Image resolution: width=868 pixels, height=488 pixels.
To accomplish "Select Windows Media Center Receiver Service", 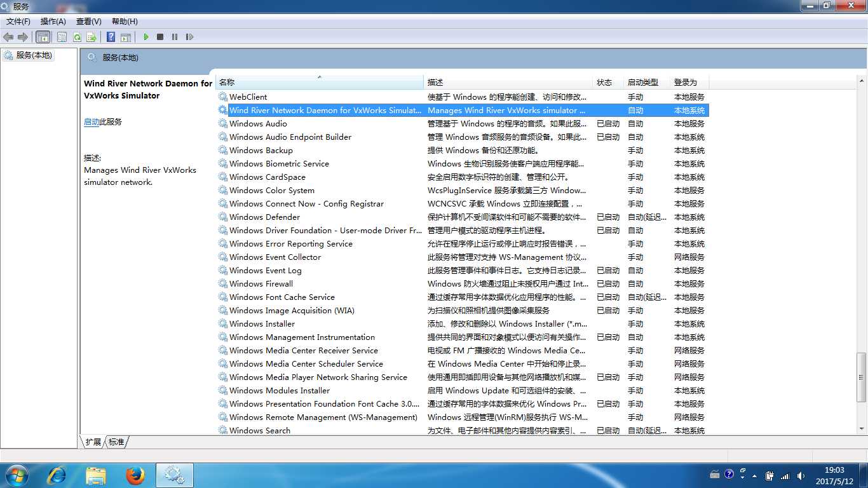I will 462,351.
